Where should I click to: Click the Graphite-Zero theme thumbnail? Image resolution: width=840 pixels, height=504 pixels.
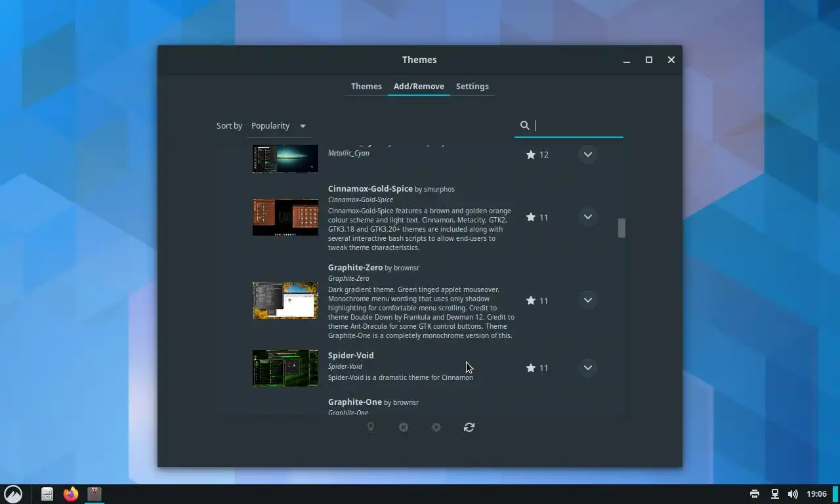285,301
